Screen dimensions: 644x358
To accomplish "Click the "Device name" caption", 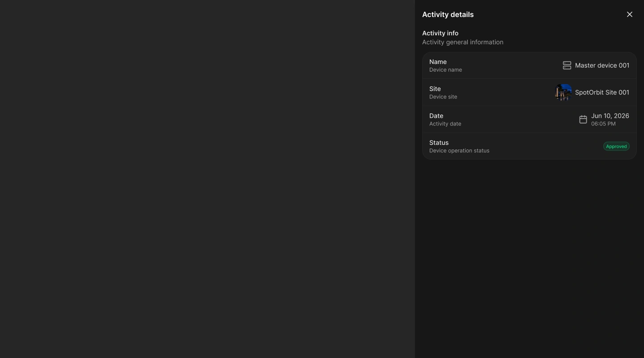I will pyautogui.click(x=445, y=70).
